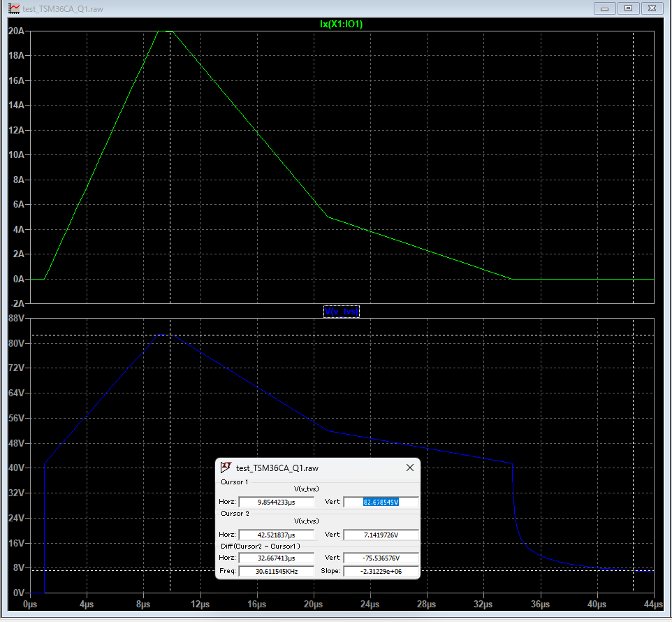Click the Diff Vert value field

click(x=381, y=558)
